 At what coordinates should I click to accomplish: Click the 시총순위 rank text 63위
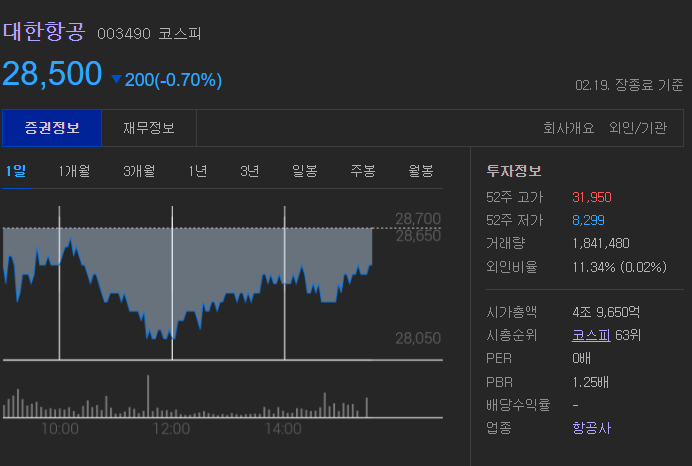pos(628,335)
